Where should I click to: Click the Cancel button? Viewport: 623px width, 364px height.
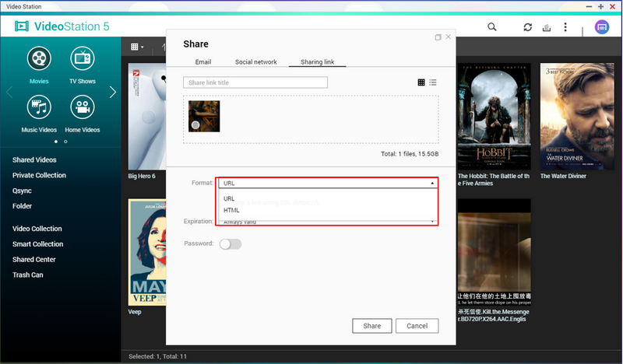point(417,326)
